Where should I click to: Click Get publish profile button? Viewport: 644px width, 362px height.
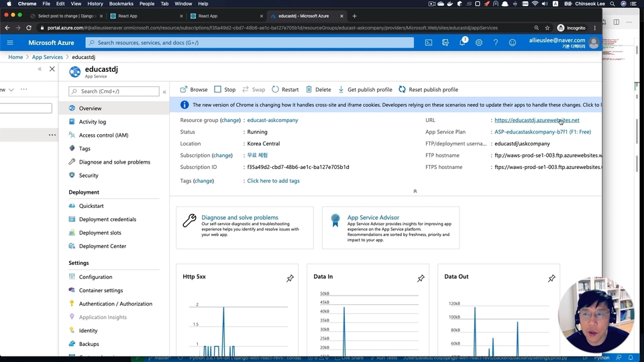(365, 89)
